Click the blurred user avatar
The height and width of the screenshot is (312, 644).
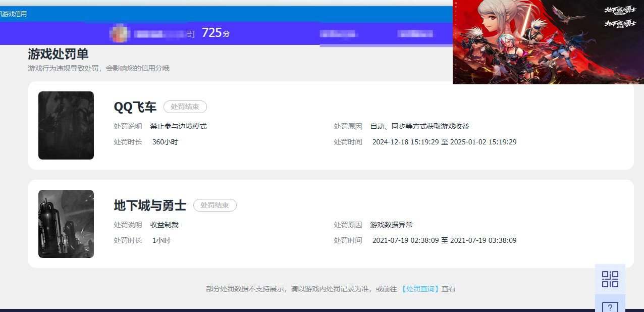119,33
